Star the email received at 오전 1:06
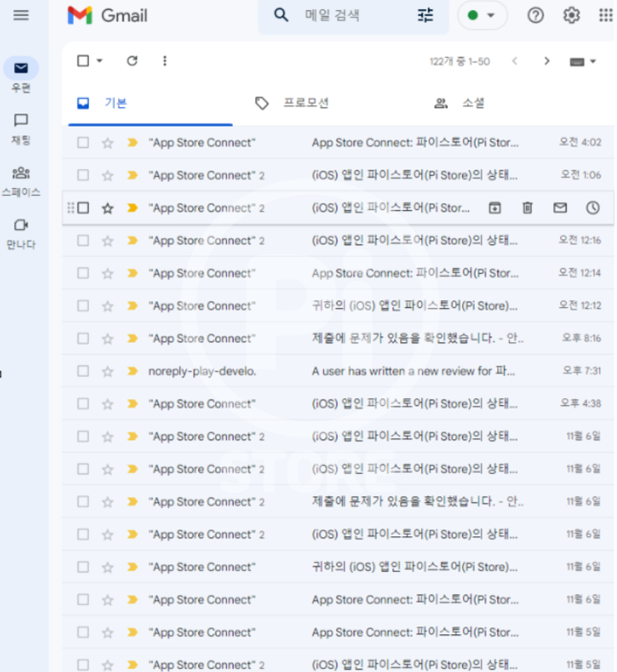Screen dimensions: 617x672 [107, 175]
